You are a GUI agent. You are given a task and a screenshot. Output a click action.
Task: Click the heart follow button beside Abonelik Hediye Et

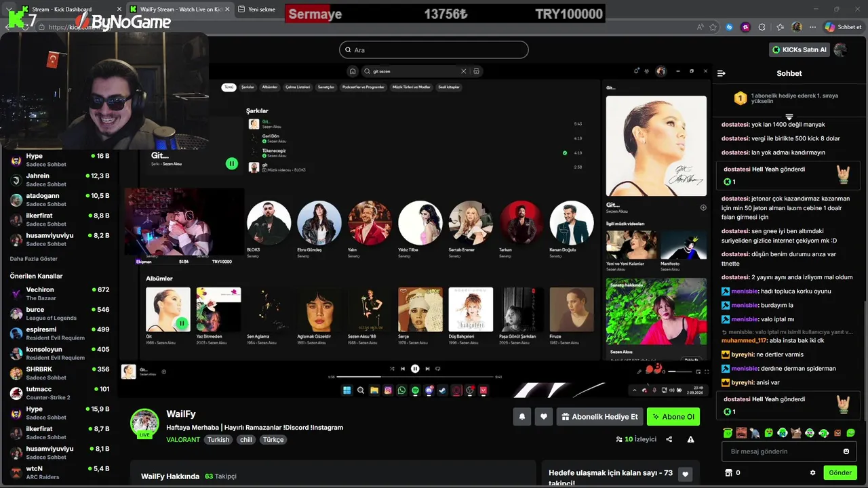pyautogui.click(x=544, y=417)
